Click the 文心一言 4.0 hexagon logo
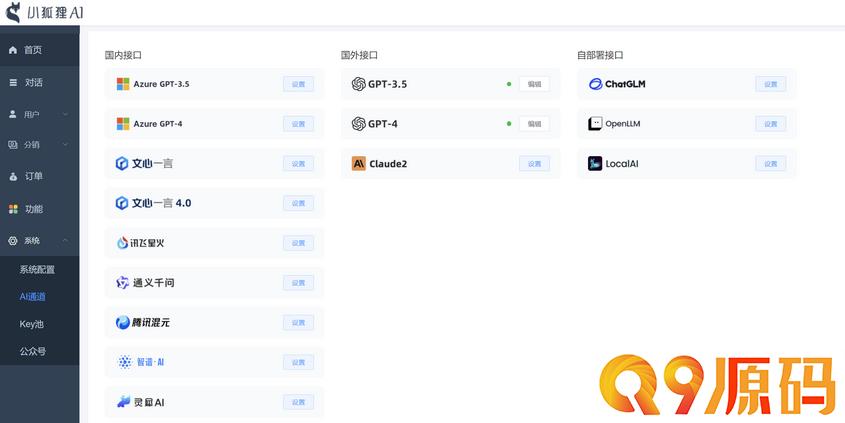The image size is (845, 423). pyautogui.click(x=122, y=203)
